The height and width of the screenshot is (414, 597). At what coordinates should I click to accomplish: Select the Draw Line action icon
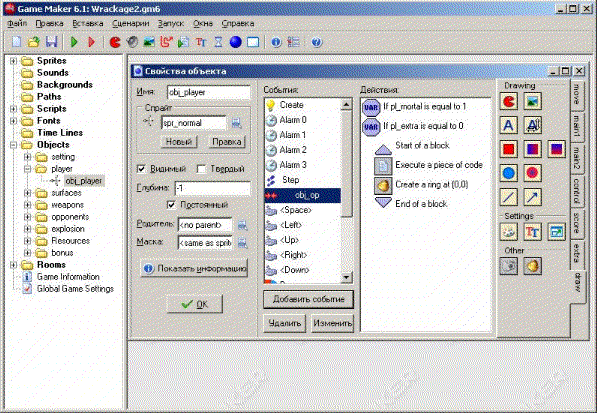(x=509, y=197)
